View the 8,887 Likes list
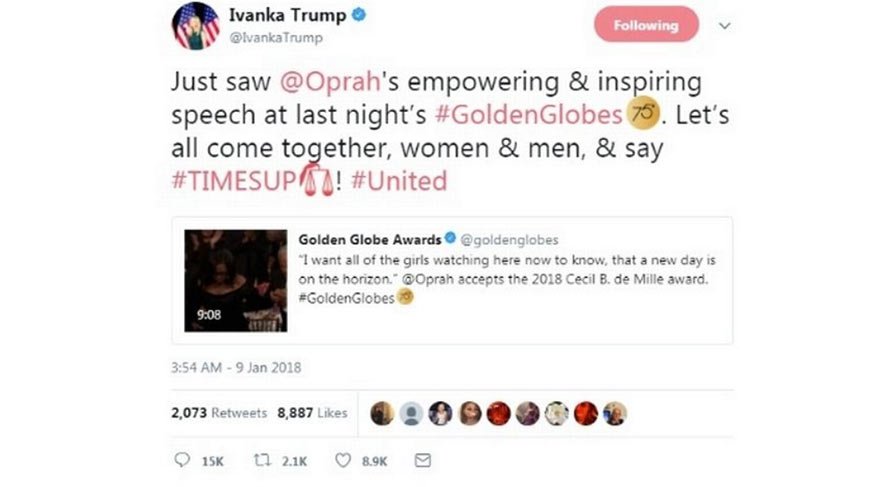 tap(312, 414)
